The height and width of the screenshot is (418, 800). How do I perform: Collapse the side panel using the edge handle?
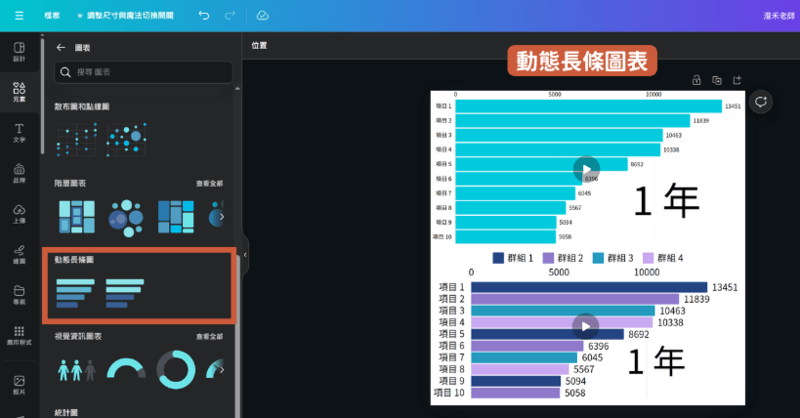pos(245,256)
